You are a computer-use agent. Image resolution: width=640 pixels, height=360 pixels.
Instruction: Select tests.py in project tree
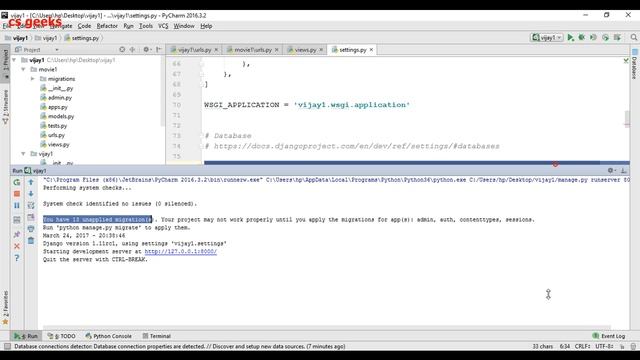click(x=53, y=126)
